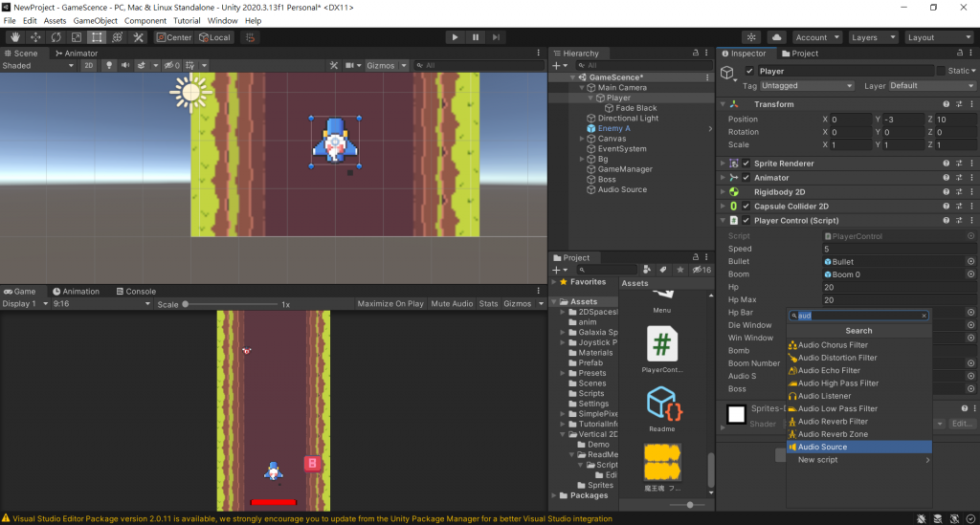The image size is (980, 525).
Task: Select Audio Source in component list
Action: pyautogui.click(x=858, y=447)
